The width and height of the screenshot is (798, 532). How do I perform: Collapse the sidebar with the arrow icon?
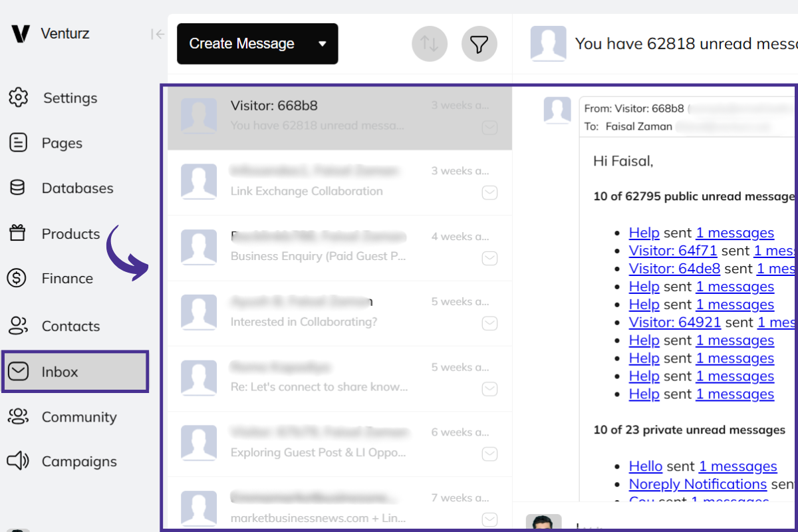[157, 34]
